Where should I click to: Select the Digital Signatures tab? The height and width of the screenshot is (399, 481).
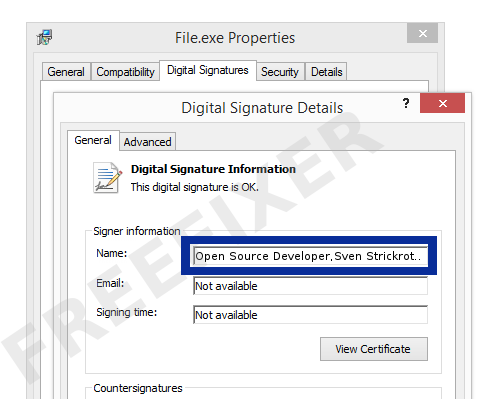point(208,70)
